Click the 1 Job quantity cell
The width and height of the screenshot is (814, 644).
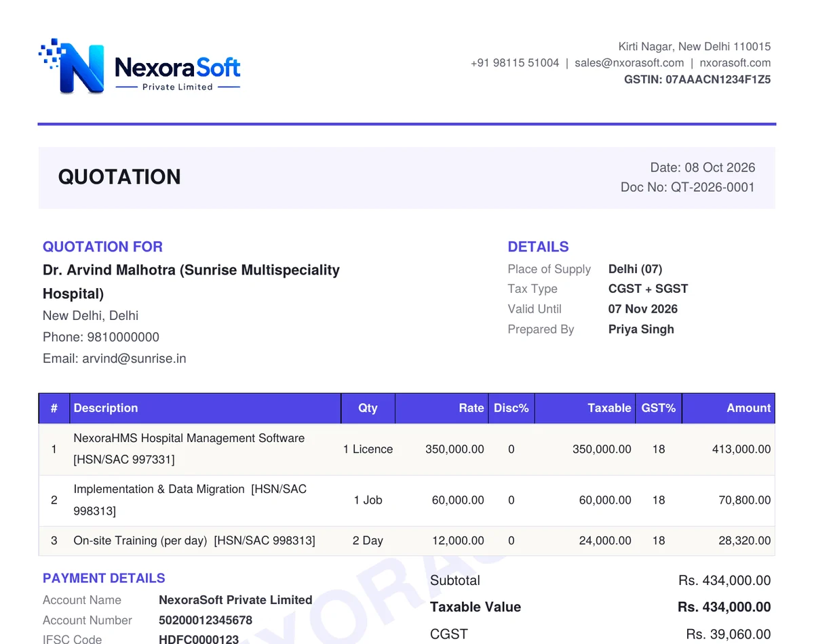pos(368,500)
